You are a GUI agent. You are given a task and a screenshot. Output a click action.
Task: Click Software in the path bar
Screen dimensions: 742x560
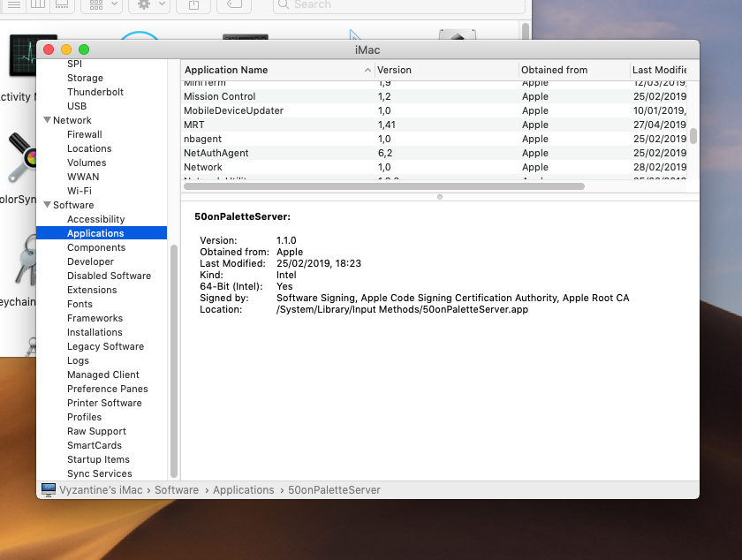177,490
